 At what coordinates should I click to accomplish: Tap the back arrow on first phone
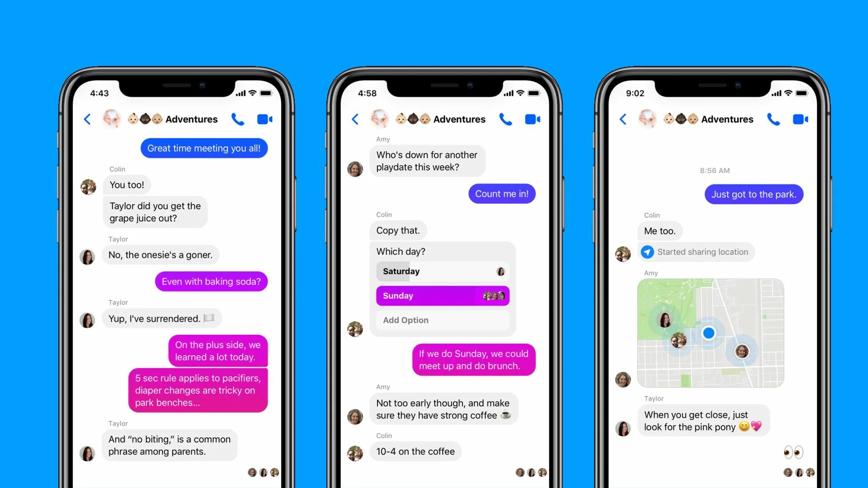[x=87, y=119]
